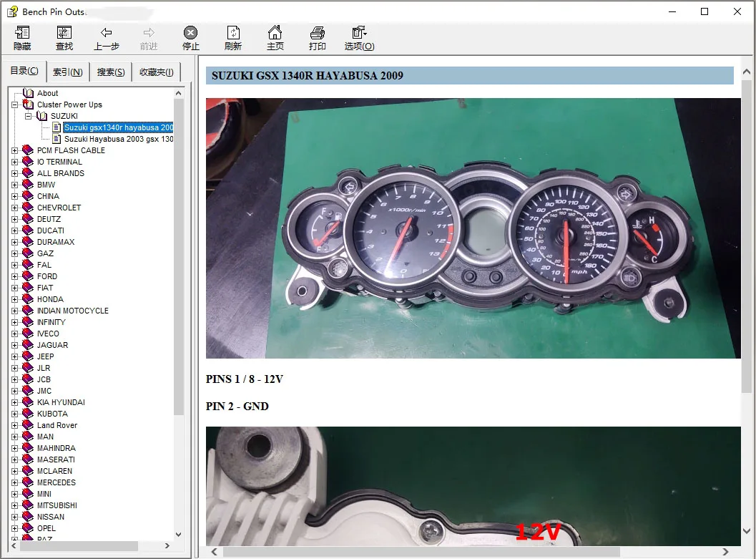This screenshot has width=756, height=559.
Task: Expand the FORD node
Action: pos(14,277)
